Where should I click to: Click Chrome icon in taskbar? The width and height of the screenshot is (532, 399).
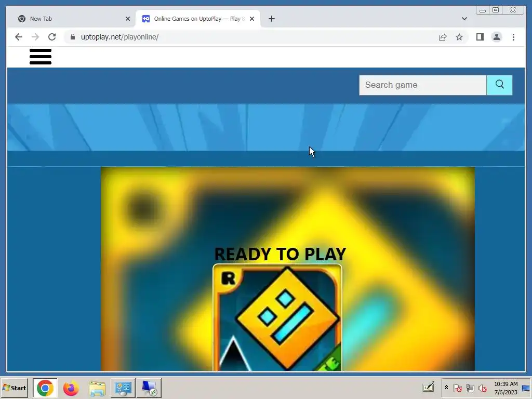[x=45, y=388]
